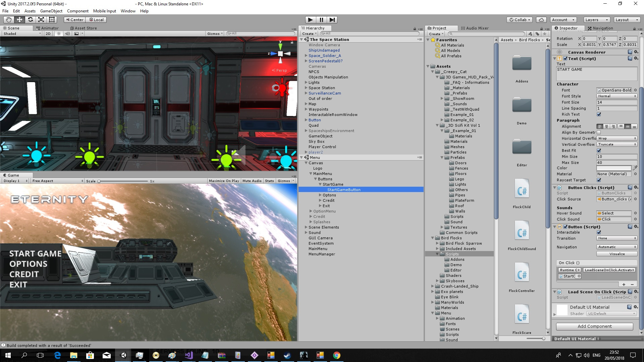Click the Visualize navigation button
The height and width of the screenshot is (362, 644).
[617, 254]
